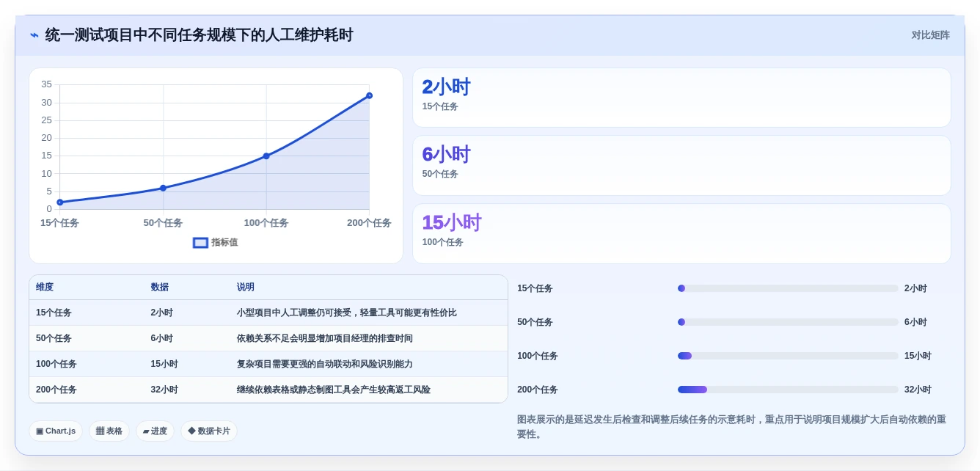Click the page title 统一测试项目中不同任务规模
This screenshot has width=980, height=471.
200,35
